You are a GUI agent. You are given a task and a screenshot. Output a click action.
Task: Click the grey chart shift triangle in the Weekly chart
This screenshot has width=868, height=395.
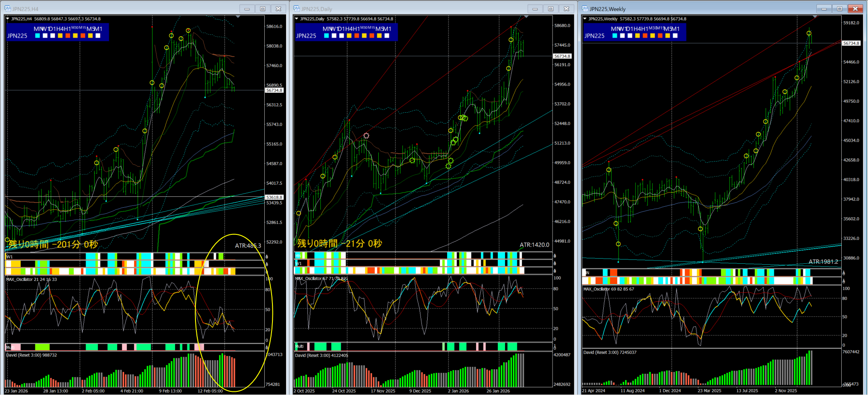[815, 17]
